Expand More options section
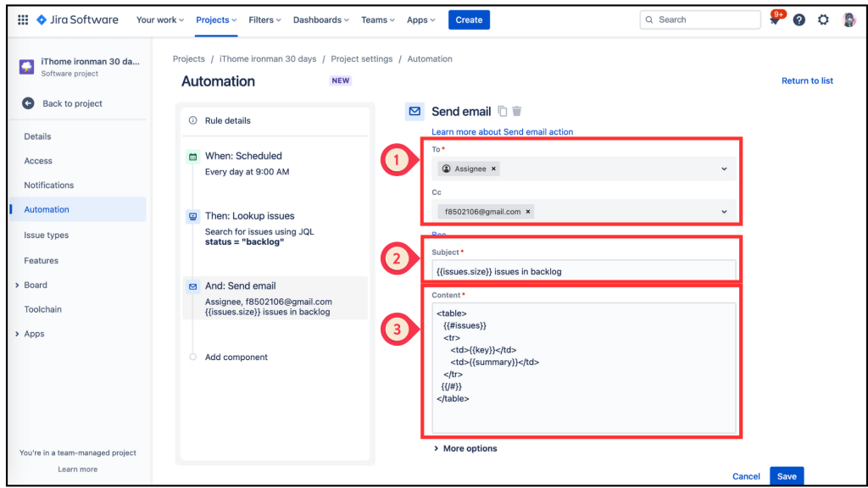Viewport: 868px width, 488px height. [465, 448]
